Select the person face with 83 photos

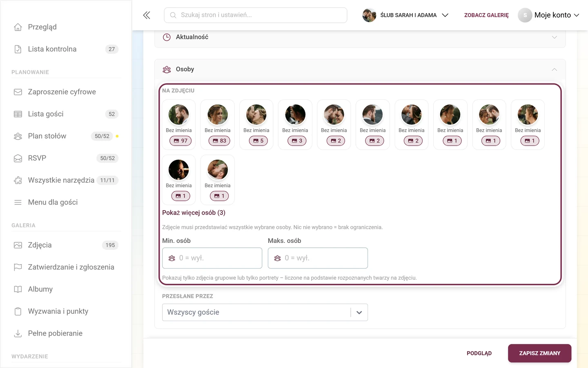(218, 125)
